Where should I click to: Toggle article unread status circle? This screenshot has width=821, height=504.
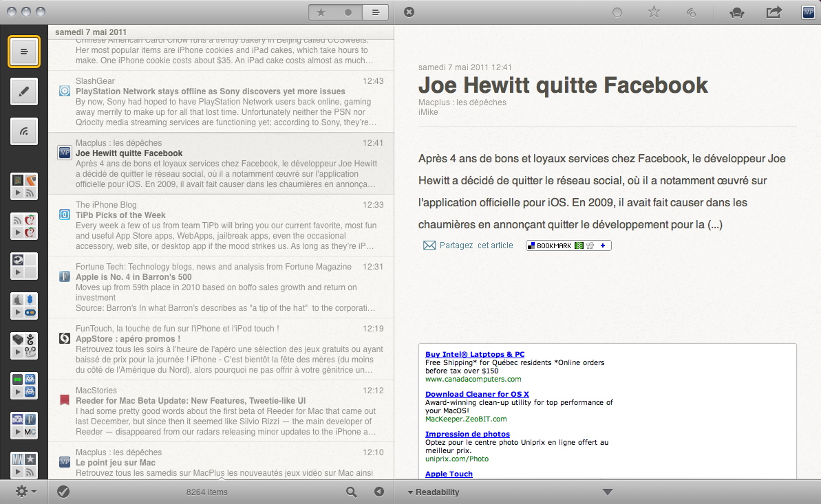point(617,12)
